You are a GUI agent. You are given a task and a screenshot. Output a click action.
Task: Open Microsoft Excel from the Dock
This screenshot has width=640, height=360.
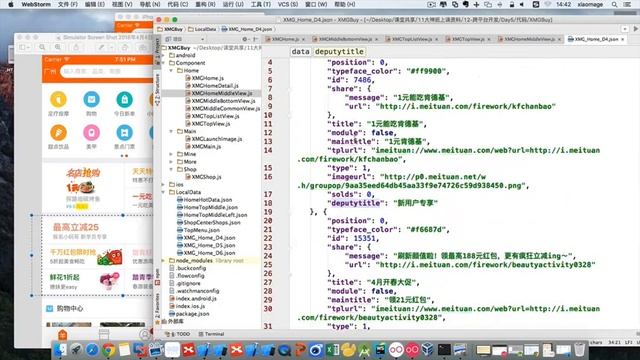click(x=333, y=350)
